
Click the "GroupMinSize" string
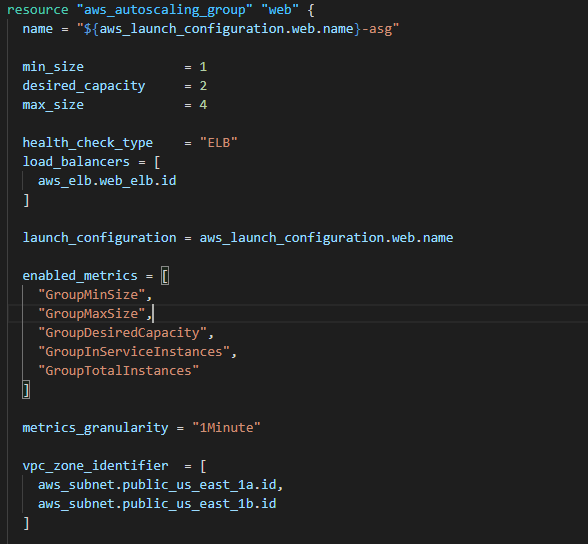92,295
